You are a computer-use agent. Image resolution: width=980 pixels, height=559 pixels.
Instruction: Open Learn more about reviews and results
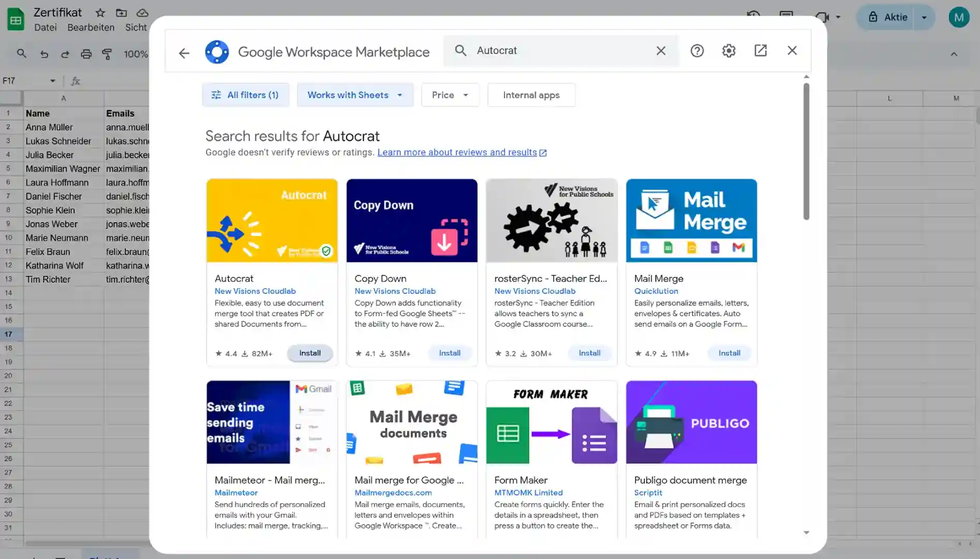point(462,152)
